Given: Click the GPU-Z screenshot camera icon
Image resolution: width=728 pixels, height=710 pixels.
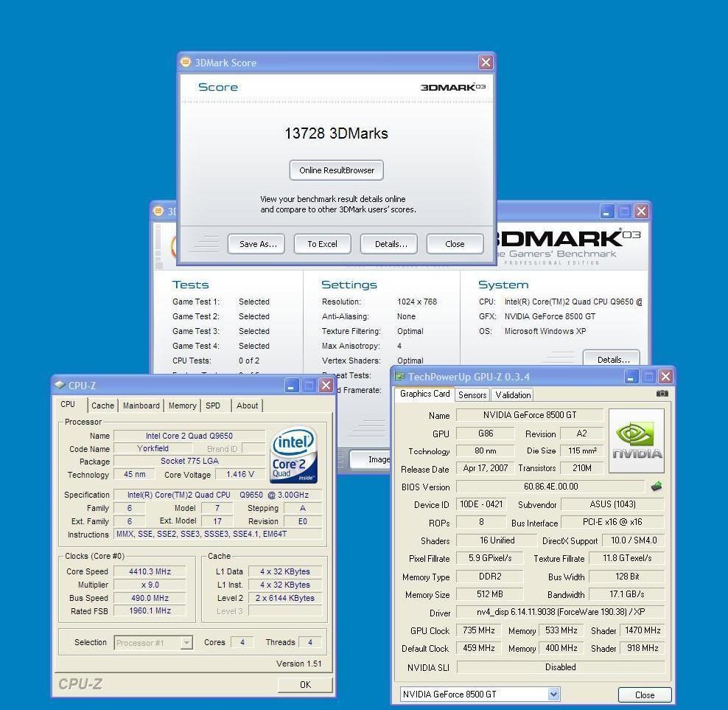Looking at the screenshot, I should pyautogui.click(x=662, y=394).
